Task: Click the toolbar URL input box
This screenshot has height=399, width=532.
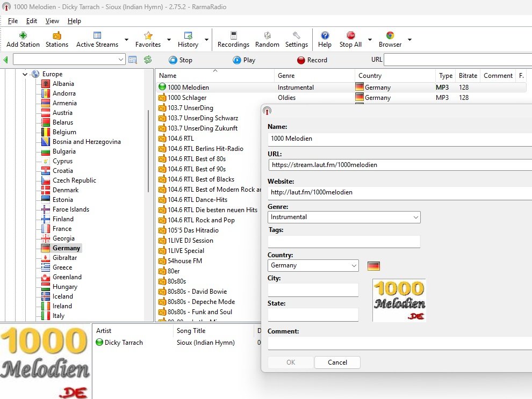Action: point(458,60)
